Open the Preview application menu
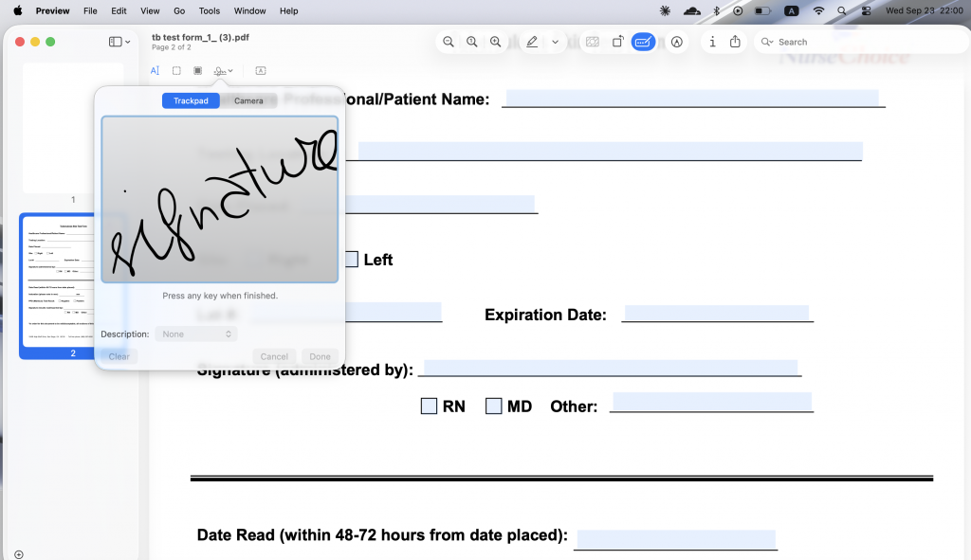 tap(53, 10)
